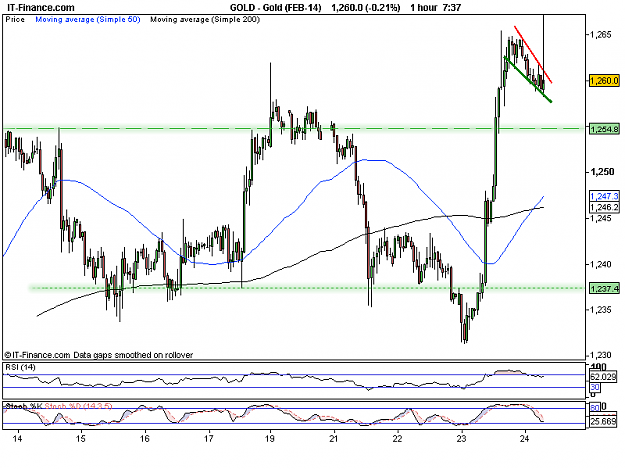
Task: Click the 1,235 price axis label
Action: click(x=601, y=310)
